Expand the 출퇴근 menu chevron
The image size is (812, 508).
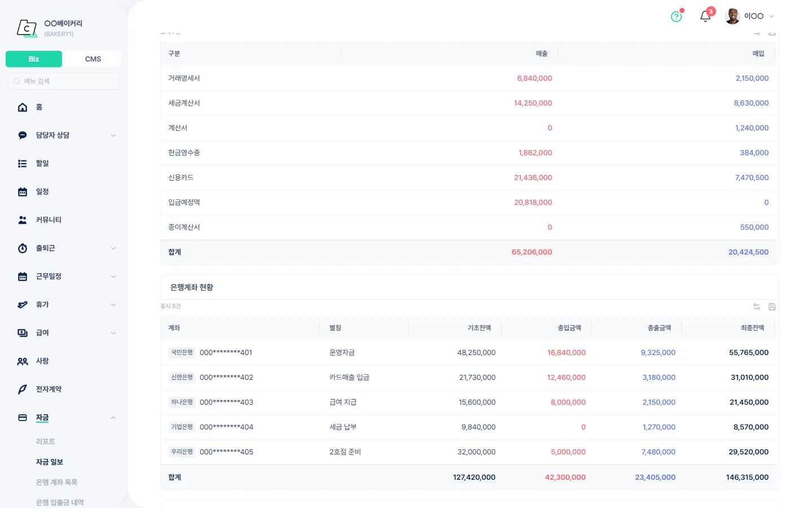click(x=113, y=248)
